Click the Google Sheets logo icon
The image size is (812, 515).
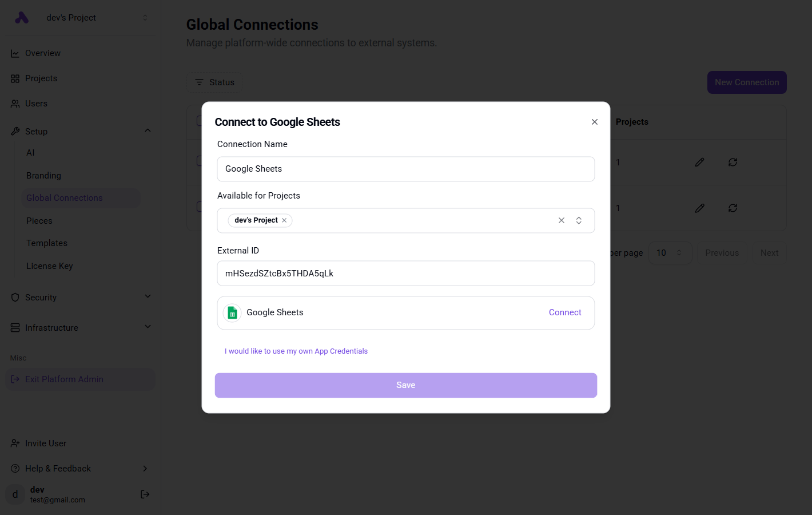click(232, 312)
